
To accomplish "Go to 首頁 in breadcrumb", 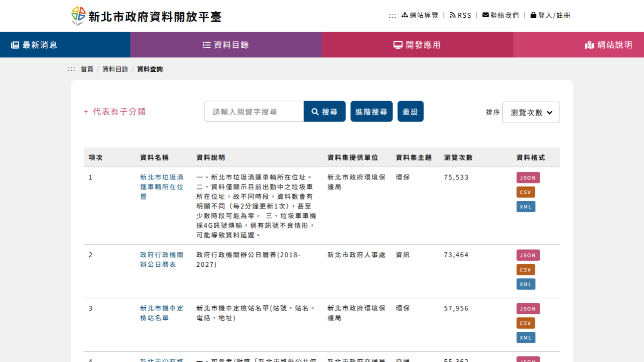I will pyautogui.click(x=87, y=69).
